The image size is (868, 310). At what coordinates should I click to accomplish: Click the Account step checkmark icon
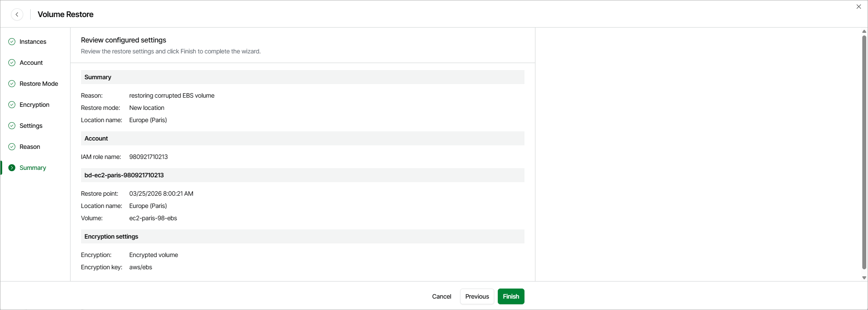pyautogui.click(x=12, y=63)
